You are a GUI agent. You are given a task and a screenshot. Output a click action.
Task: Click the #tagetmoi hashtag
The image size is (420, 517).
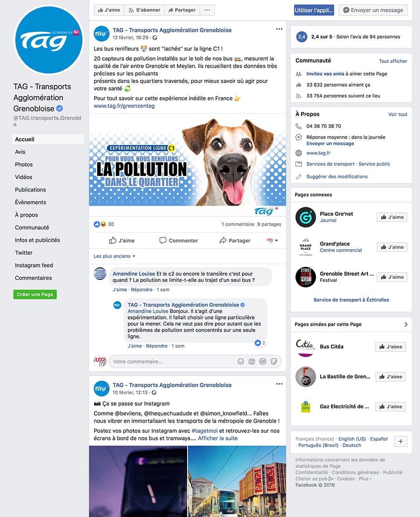coord(205,431)
